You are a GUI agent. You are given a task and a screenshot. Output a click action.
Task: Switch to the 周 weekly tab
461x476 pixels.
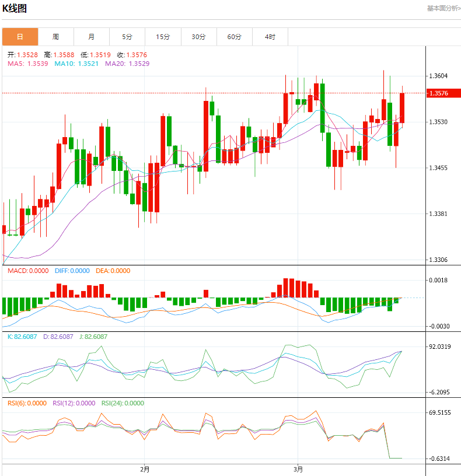pos(55,37)
